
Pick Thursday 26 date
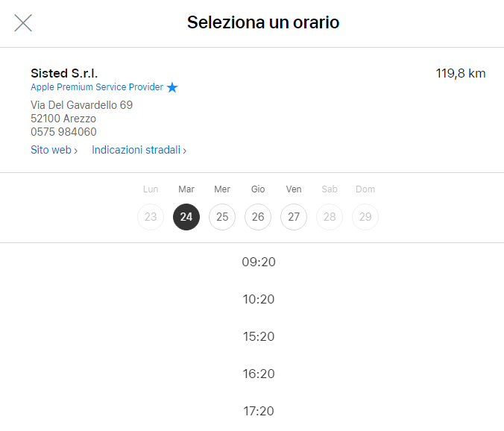click(x=258, y=217)
